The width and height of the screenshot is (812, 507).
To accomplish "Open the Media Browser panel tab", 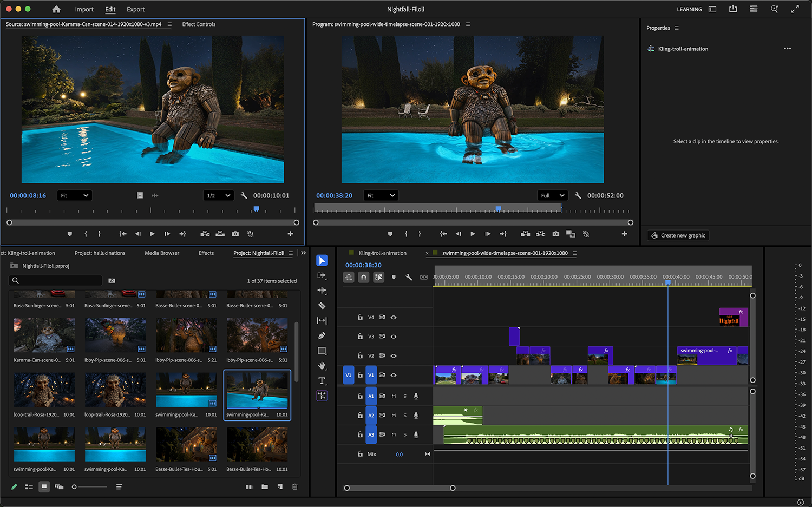I will [x=162, y=253].
